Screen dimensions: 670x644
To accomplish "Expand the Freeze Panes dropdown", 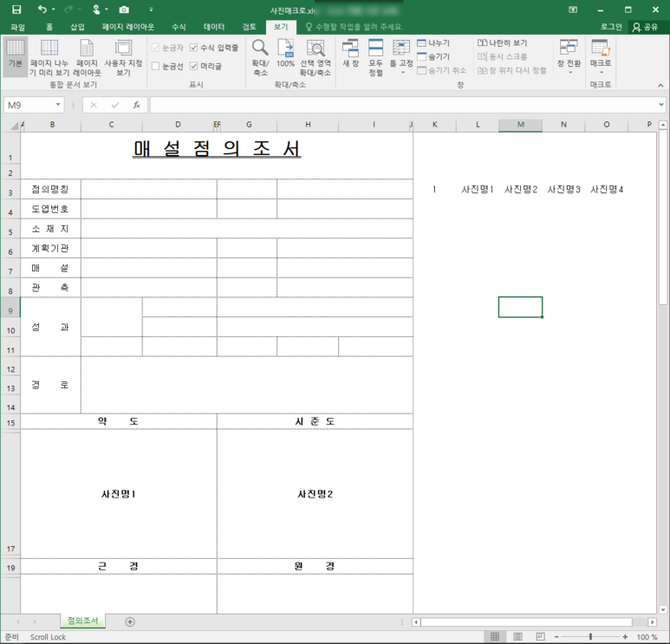I will 401,57.
